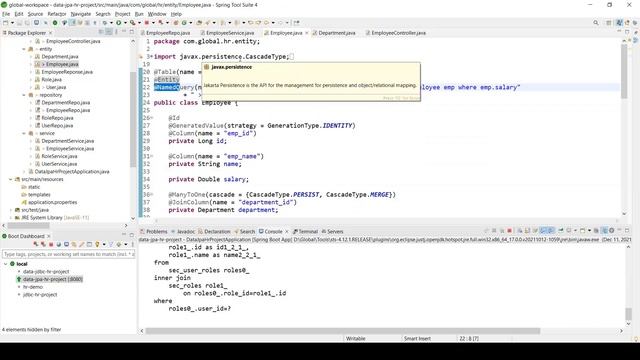Collapse the src/main/resources folder

10,179
